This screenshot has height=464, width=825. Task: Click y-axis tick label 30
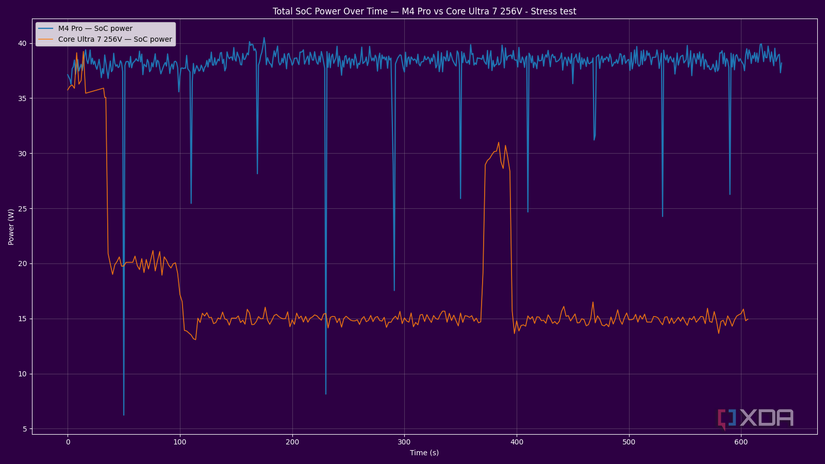point(22,154)
